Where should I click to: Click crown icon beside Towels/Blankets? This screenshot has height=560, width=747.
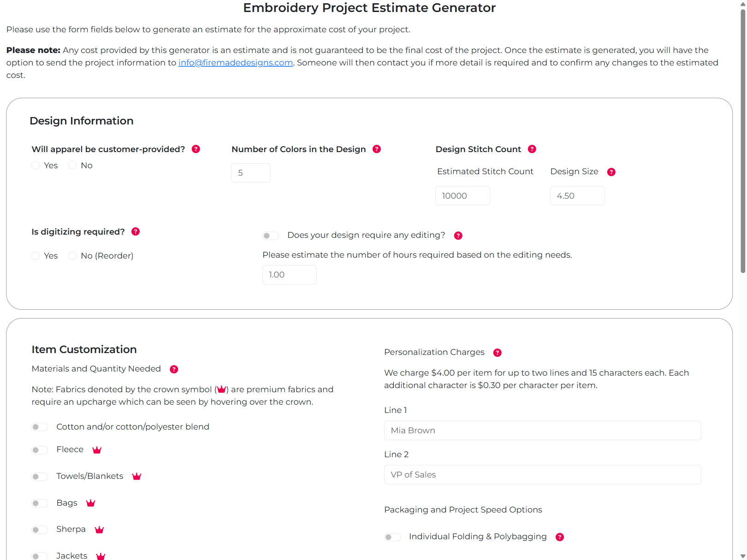[x=136, y=477]
